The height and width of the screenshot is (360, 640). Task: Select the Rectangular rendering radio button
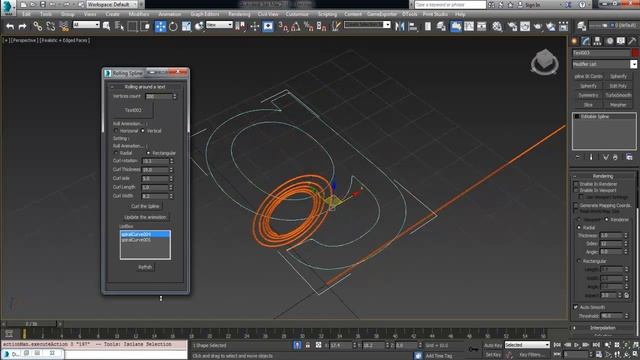tap(579, 261)
